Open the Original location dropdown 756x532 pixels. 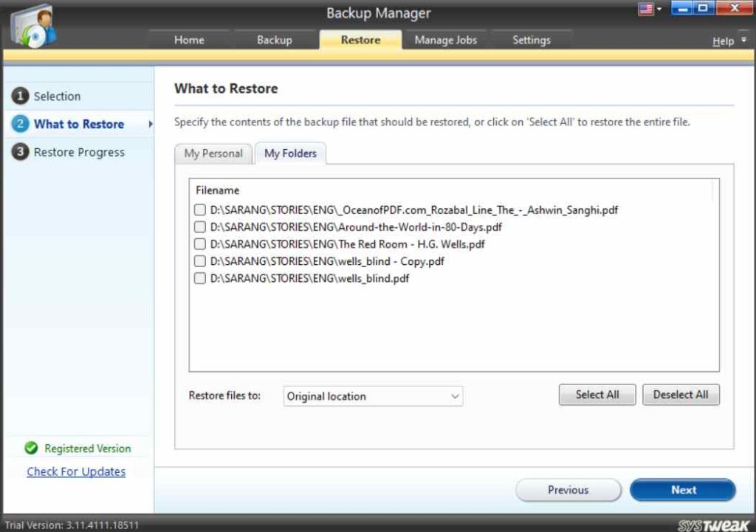point(373,396)
